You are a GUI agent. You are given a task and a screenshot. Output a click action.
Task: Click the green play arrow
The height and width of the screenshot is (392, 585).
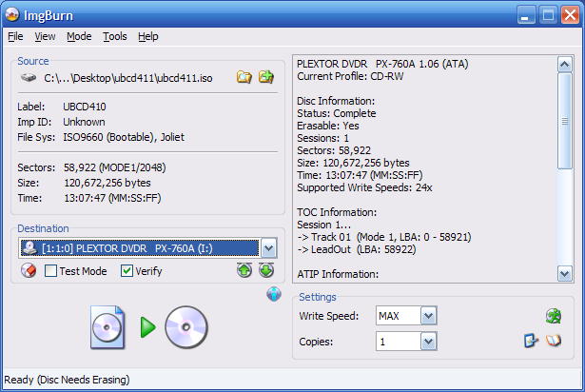point(148,327)
